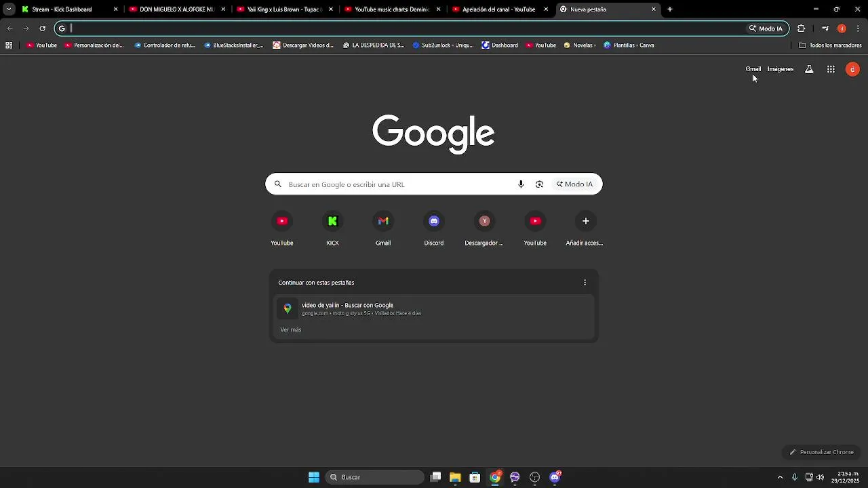
Task: Open OBS Studio from taskbar
Action: pyautogui.click(x=534, y=477)
